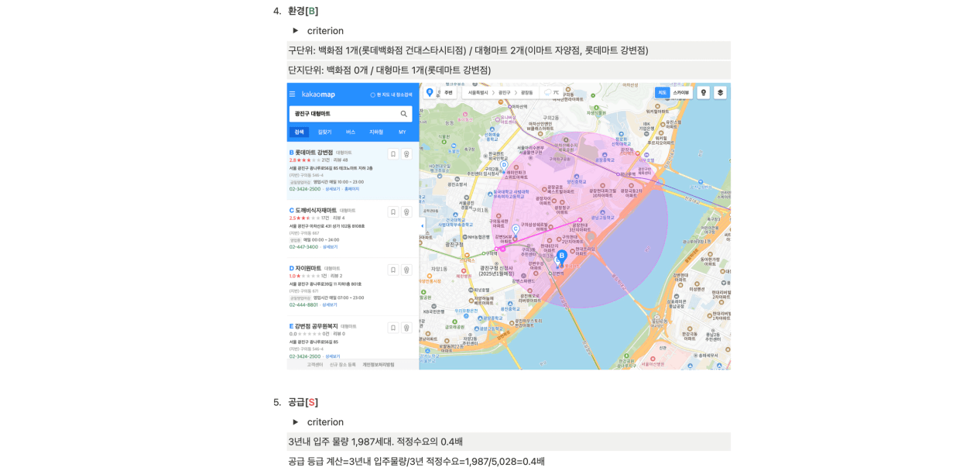The height and width of the screenshot is (471, 980).
Task: Open 홈페이지 link of 롯데마트 강변점
Action: click(x=351, y=189)
